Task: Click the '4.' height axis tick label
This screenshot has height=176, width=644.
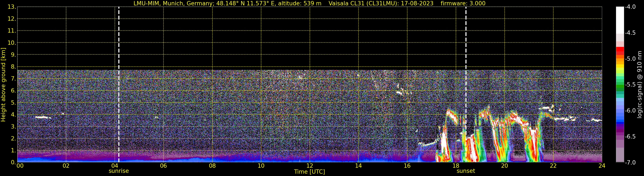Action: (13, 114)
